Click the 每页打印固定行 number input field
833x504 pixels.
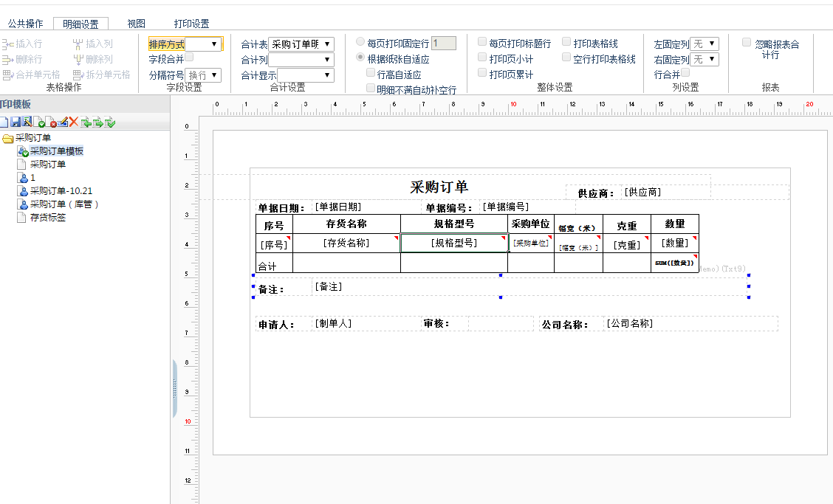(444, 43)
